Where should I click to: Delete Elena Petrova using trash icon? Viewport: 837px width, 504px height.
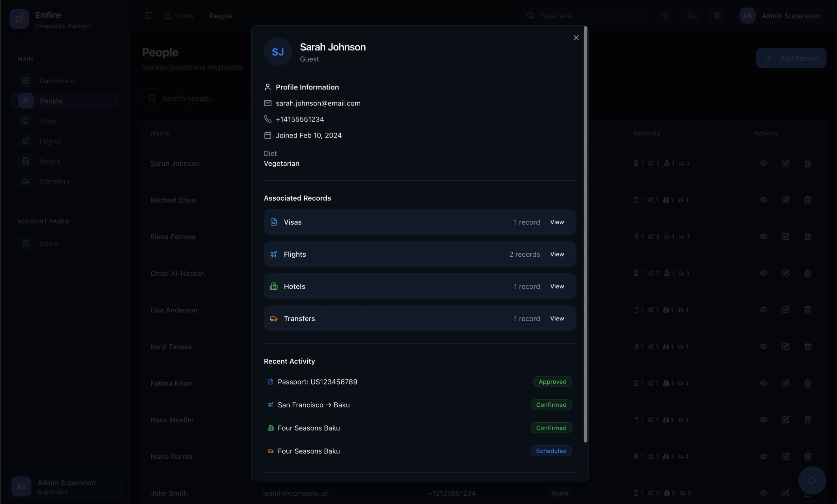click(x=808, y=236)
